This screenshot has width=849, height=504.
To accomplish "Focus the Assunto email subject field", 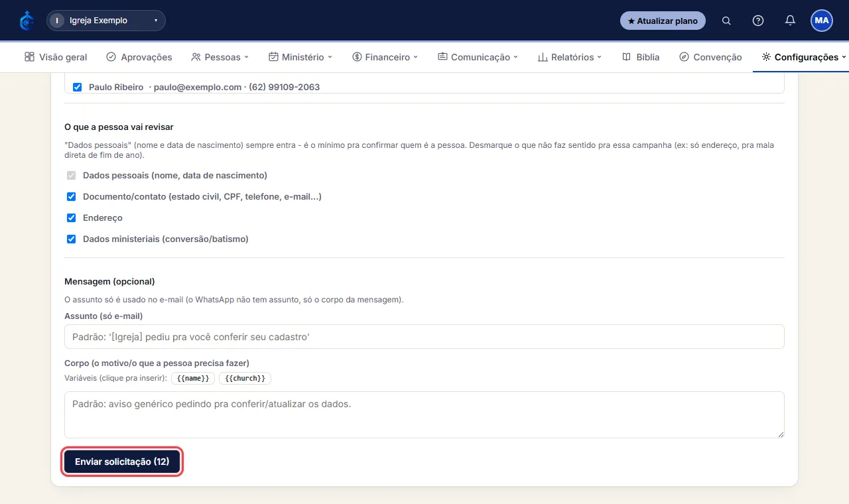I will pos(424,337).
